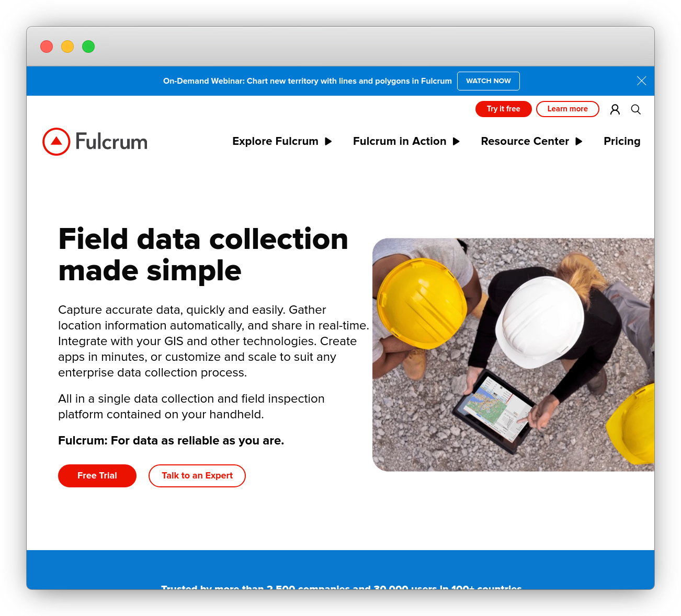The height and width of the screenshot is (616, 681).
Task: Click the red window close control
Action: (47, 47)
